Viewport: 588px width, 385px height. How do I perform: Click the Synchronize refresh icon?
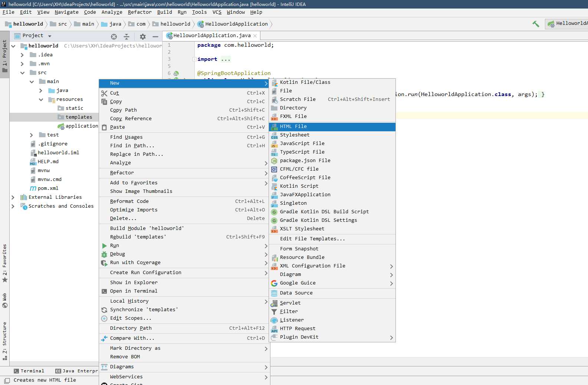pos(104,310)
